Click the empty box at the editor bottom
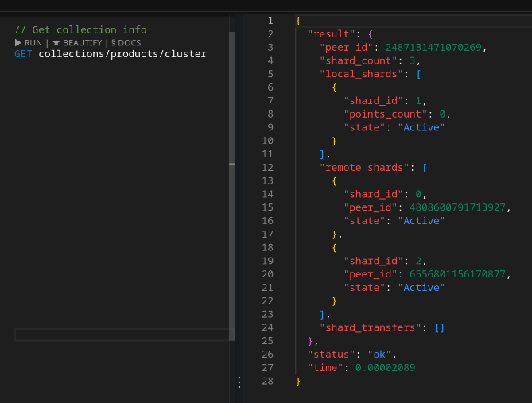This screenshot has width=532, height=403. (121, 335)
